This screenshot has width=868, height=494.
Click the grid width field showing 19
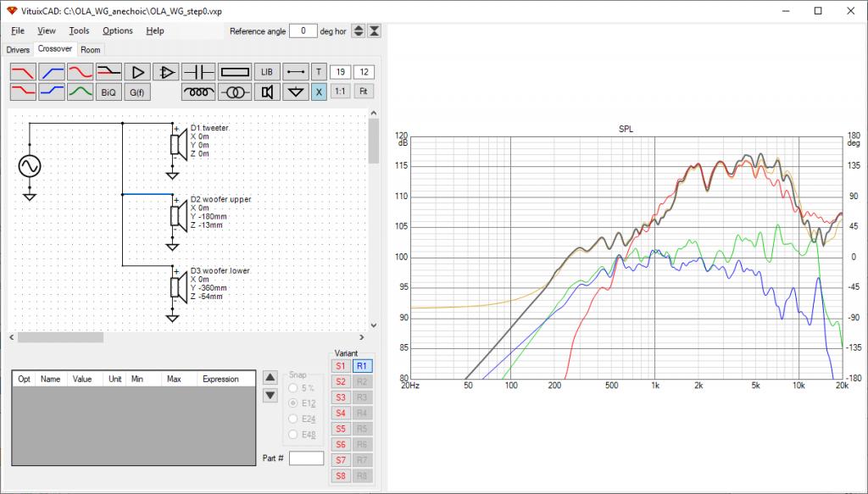(341, 72)
